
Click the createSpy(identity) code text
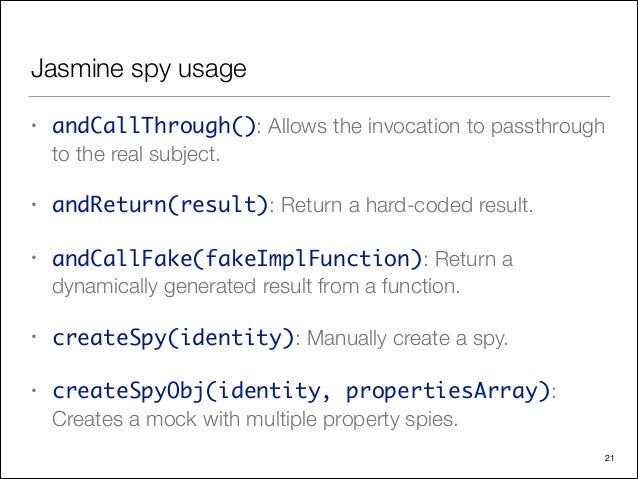tap(173, 338)
